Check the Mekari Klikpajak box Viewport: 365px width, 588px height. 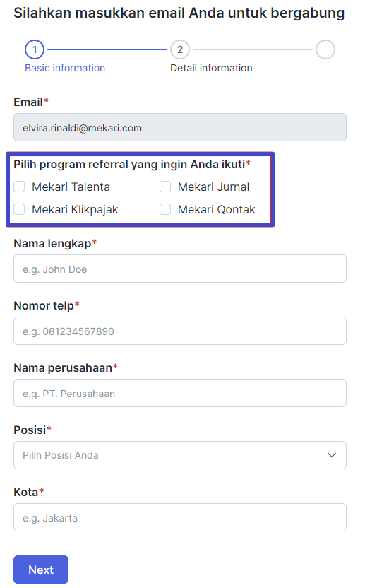[x=19, y=209]
